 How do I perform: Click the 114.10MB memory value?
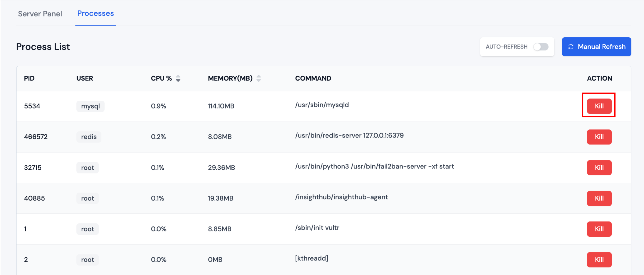[221, 106]
